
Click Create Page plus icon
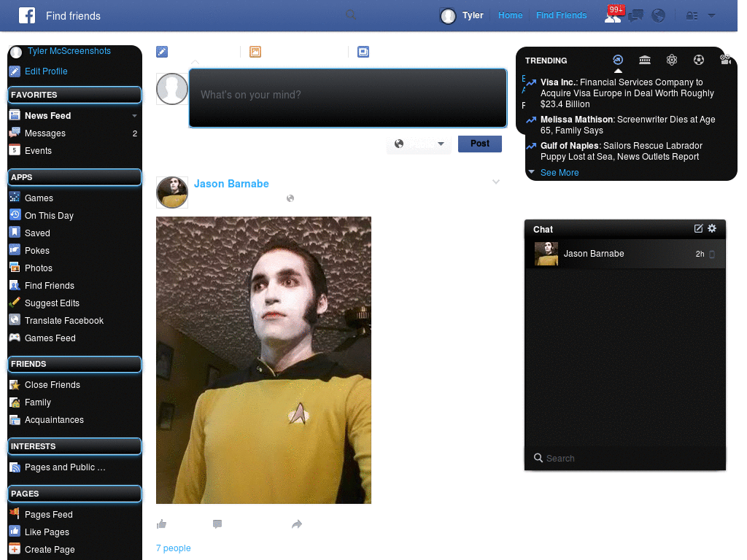[15, 549]
